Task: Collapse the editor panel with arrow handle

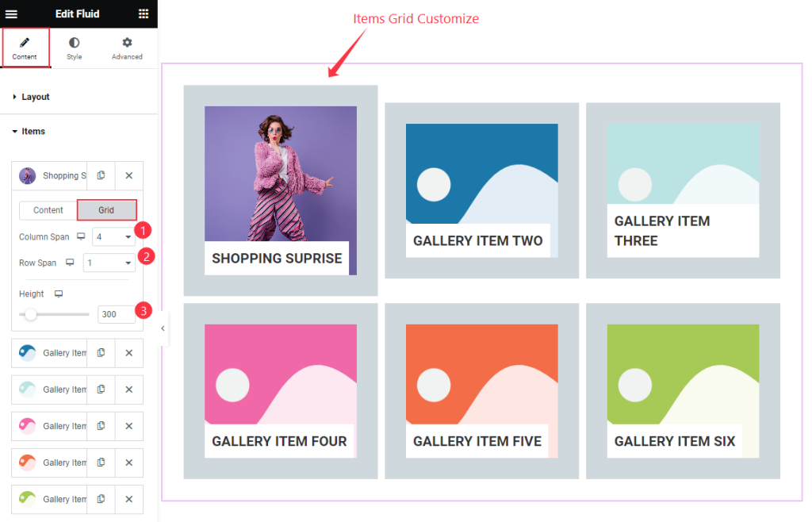Action: click(163, 328)
